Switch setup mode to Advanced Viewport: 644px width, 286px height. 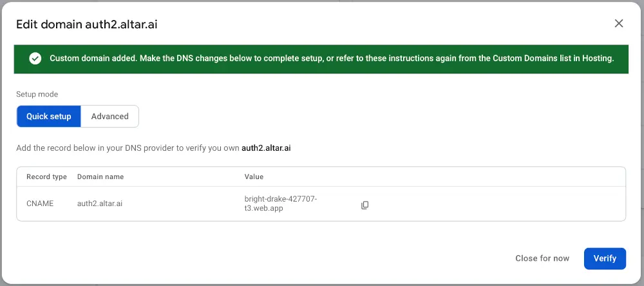(x=109, y=117)
